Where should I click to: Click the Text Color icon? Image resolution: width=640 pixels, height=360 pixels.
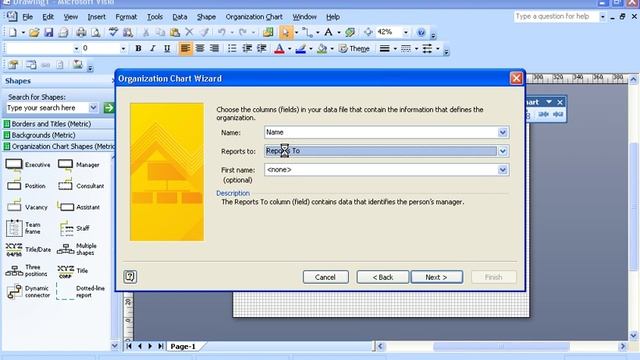click(279, 49)
